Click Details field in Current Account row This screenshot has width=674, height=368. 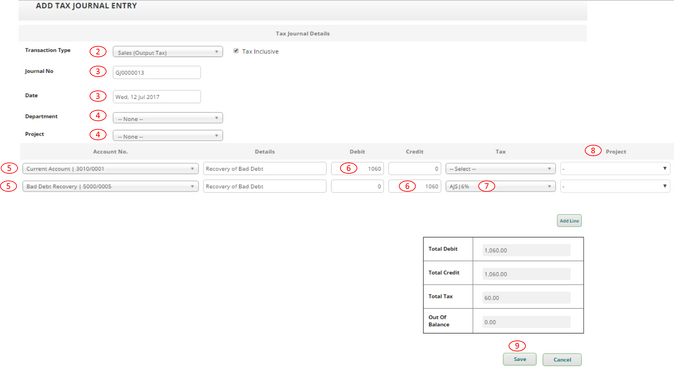click(x=265, y=169)
